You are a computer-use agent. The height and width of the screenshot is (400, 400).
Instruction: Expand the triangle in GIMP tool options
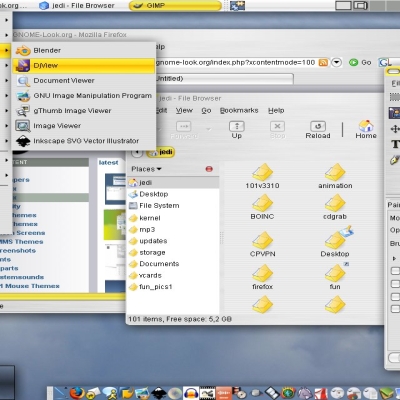coord(394,259)
